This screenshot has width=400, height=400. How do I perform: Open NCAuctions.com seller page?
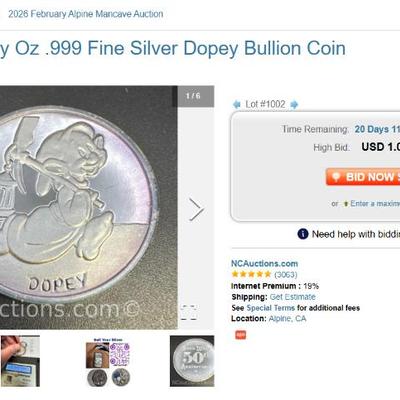click(x=264, y=263)
